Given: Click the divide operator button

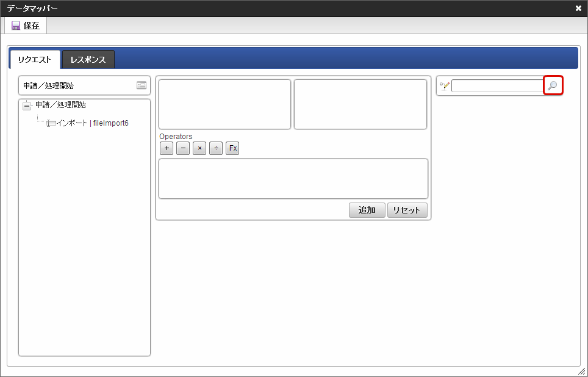Looking at the screenshot, I should pos(216,148).
